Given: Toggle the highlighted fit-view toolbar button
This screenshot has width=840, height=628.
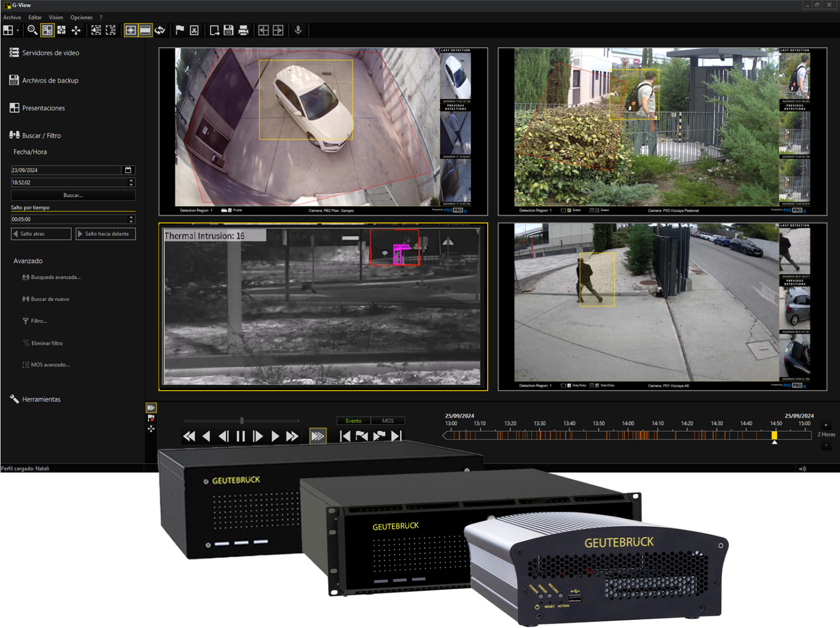Looking at the screenshot, I should click(x=130, y=30).
